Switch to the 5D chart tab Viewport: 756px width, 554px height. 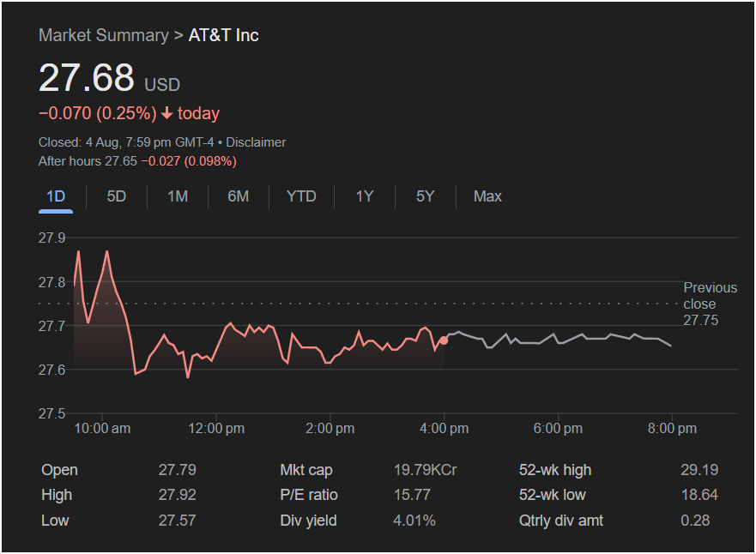point(117,196)
